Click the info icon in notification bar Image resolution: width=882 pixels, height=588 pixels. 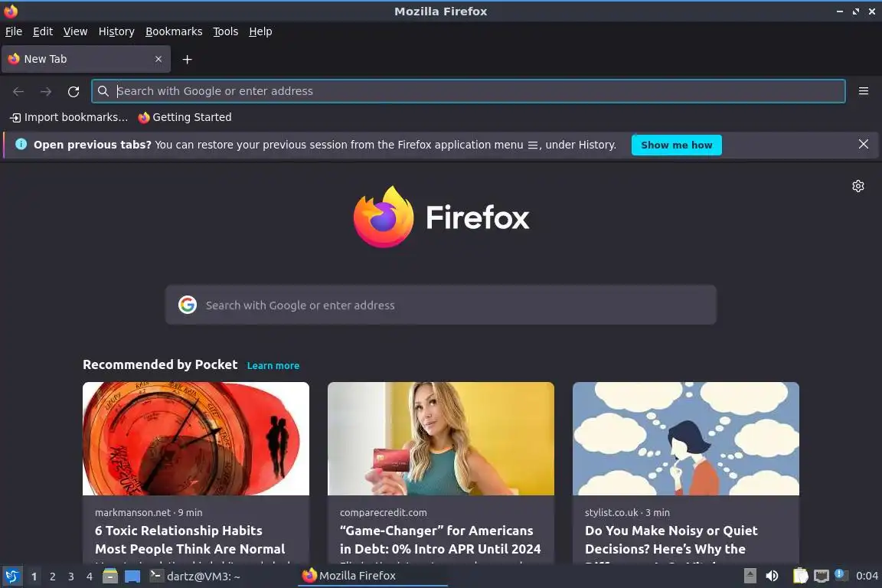(x=21, y=144)
